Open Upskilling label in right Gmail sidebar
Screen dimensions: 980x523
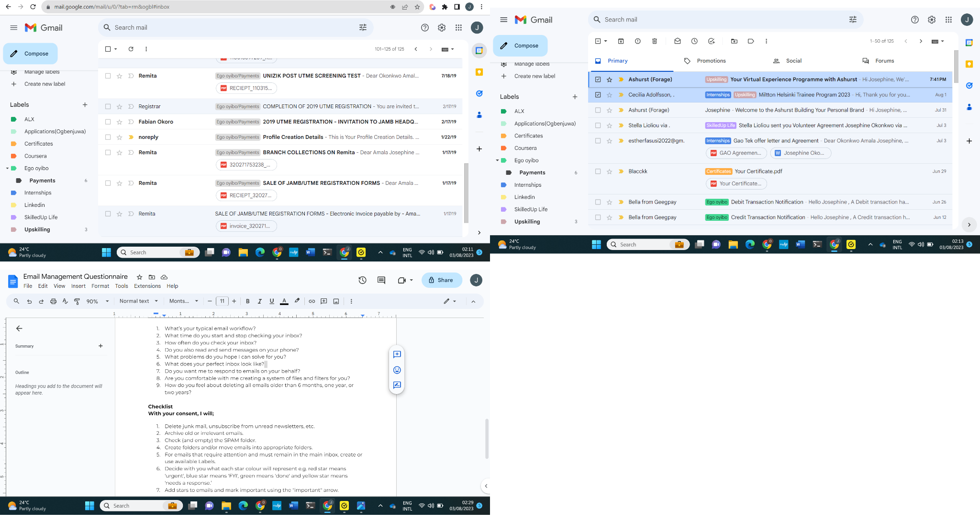[527, 222]
